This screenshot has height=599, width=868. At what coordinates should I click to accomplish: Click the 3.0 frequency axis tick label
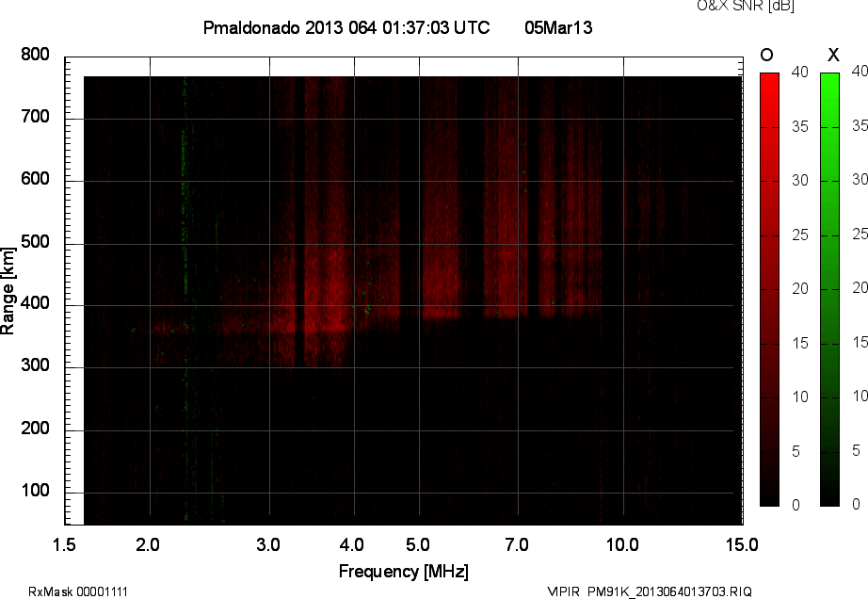click(269, 544)
